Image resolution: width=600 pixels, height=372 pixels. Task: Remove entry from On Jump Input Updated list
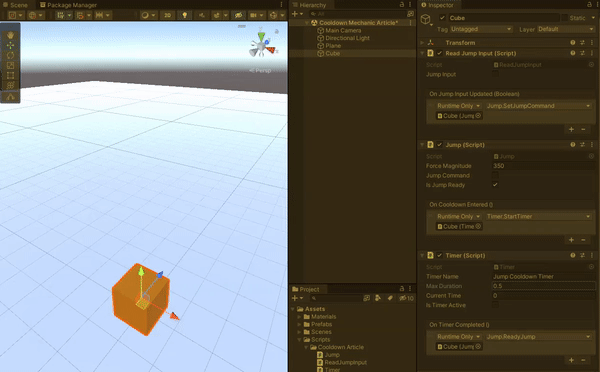[583, 129]
